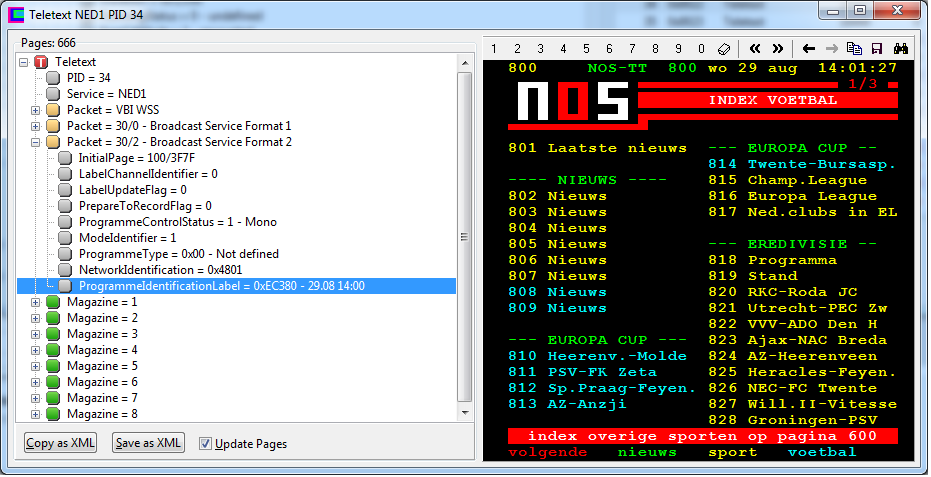This screenshot has height=477, width=931.
Task: Toggle the Update Pages checkbox
Action: (205, 443)
